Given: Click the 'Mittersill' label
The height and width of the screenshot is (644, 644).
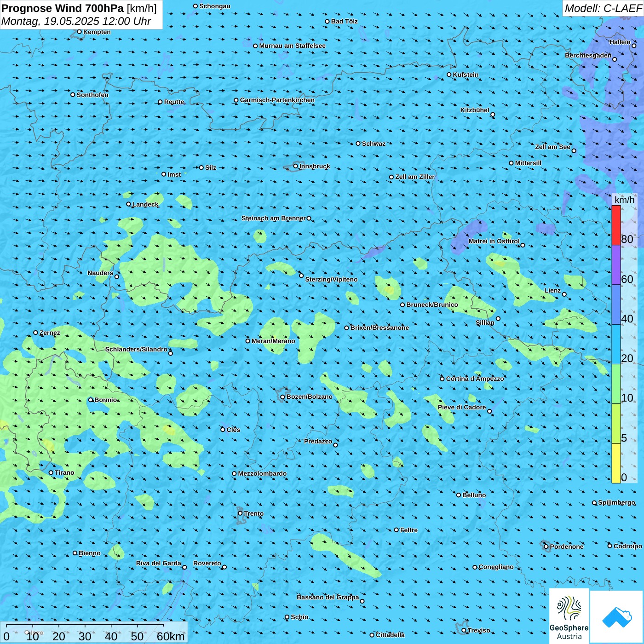Looking at the screenshot, I should [528, 163].
